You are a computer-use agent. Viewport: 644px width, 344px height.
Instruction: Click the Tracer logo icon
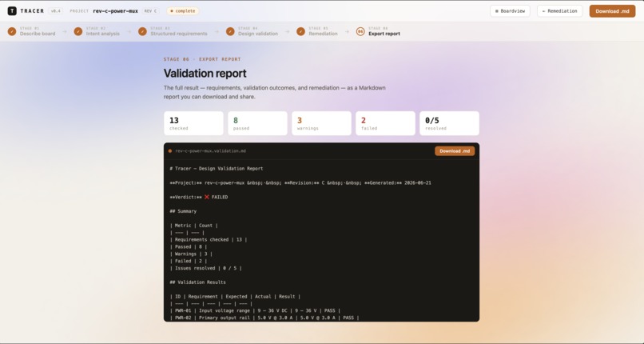tap(12, 11)
